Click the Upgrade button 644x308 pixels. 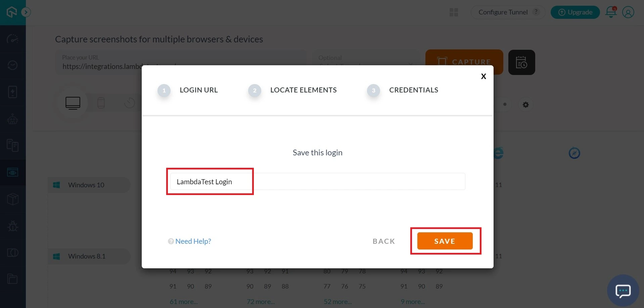click(x=575, y=12)
